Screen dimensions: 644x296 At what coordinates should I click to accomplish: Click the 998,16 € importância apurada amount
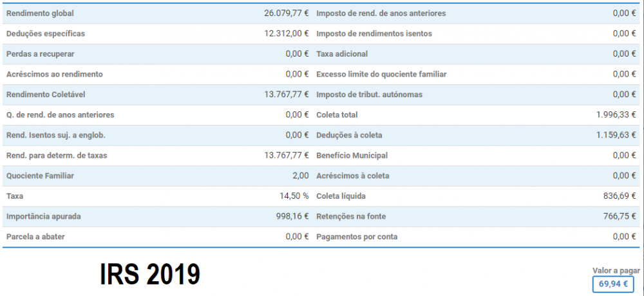pyautogui.click(x=292, y=216)
